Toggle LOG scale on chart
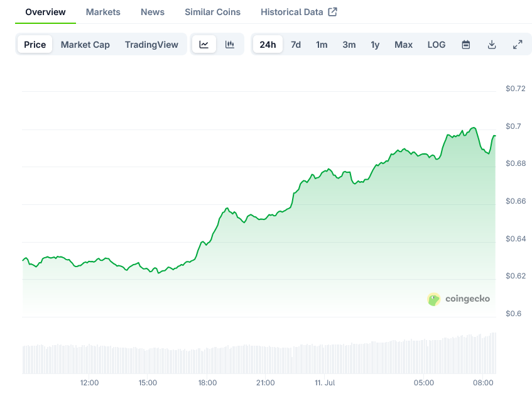 (x=437, y=45)
